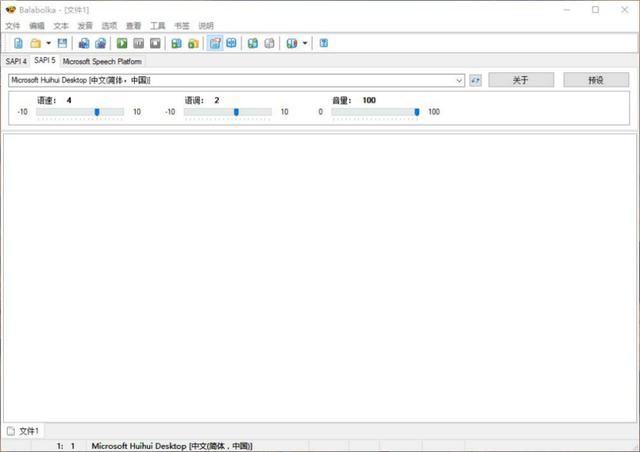640x452 pixels.
Task: Click the New document icon in toolbar
Action: click(18, 43)
